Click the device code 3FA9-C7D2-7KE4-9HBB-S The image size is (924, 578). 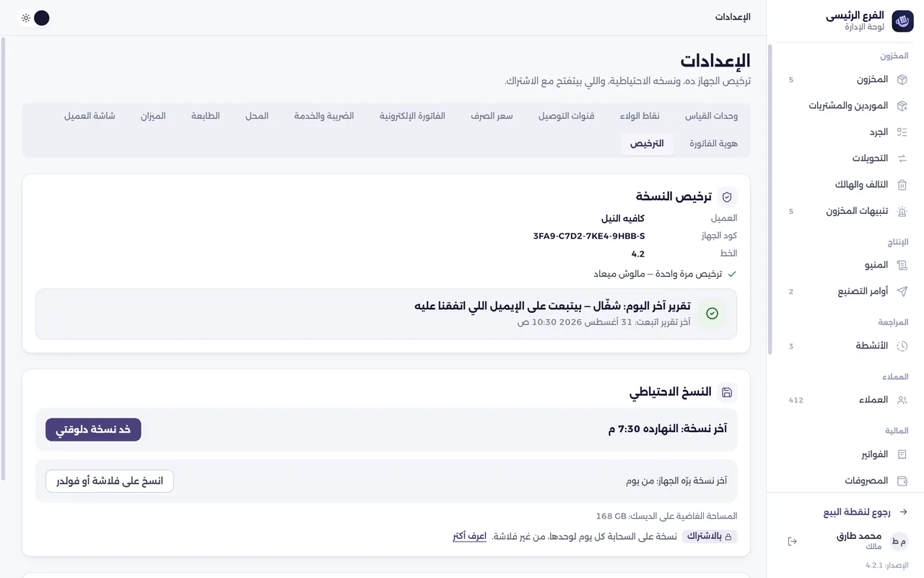(589, 236)
